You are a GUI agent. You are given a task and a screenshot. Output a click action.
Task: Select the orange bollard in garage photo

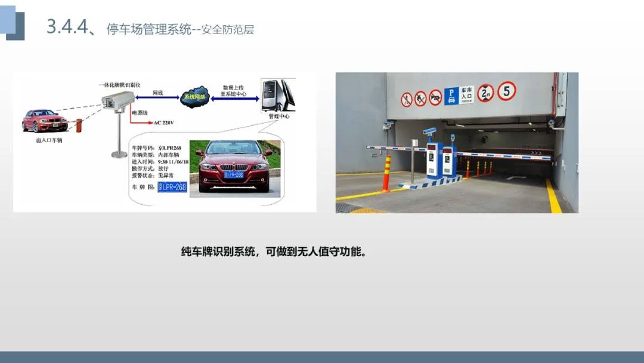tap(386, 174)
